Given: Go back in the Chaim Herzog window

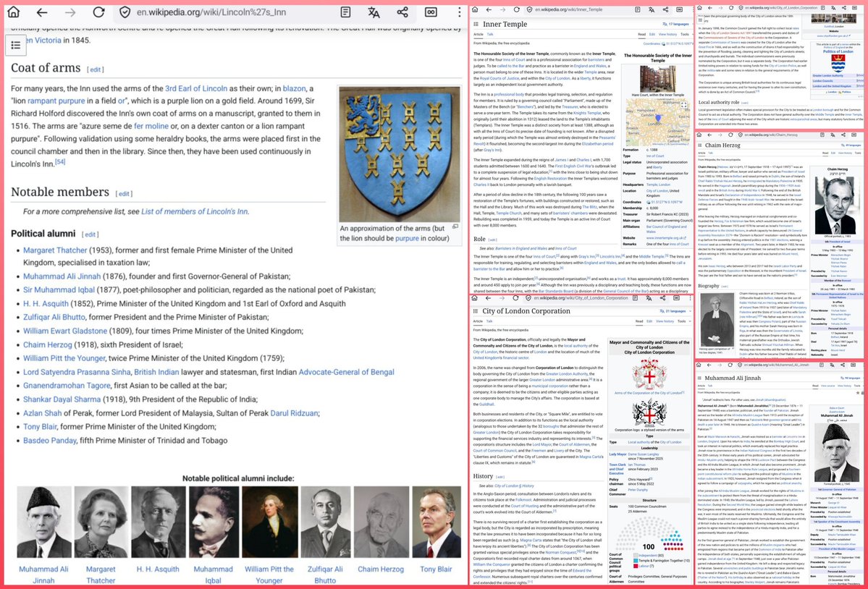Looking at the screenshot, I should (x=710, y=135).
